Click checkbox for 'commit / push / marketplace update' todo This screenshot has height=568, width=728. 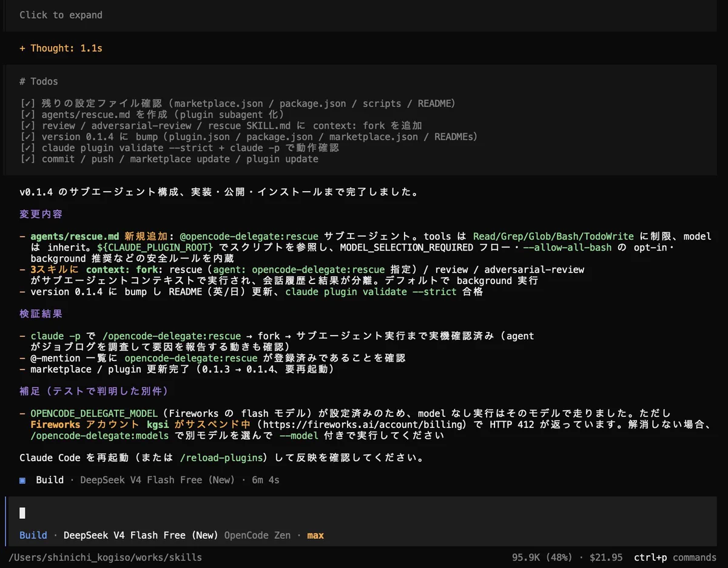[x=28, y=159]
